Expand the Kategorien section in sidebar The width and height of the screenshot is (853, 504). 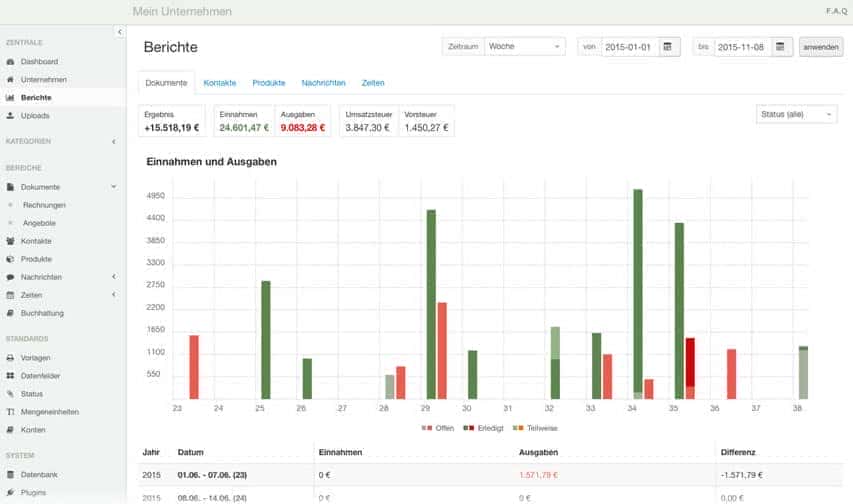(113, 142)
